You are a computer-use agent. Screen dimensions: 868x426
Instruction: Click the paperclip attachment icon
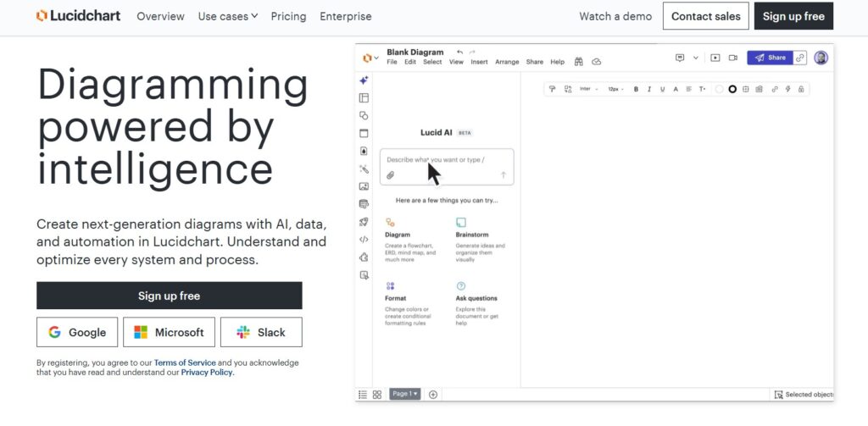pyautogui.click(x=390, y=175)
